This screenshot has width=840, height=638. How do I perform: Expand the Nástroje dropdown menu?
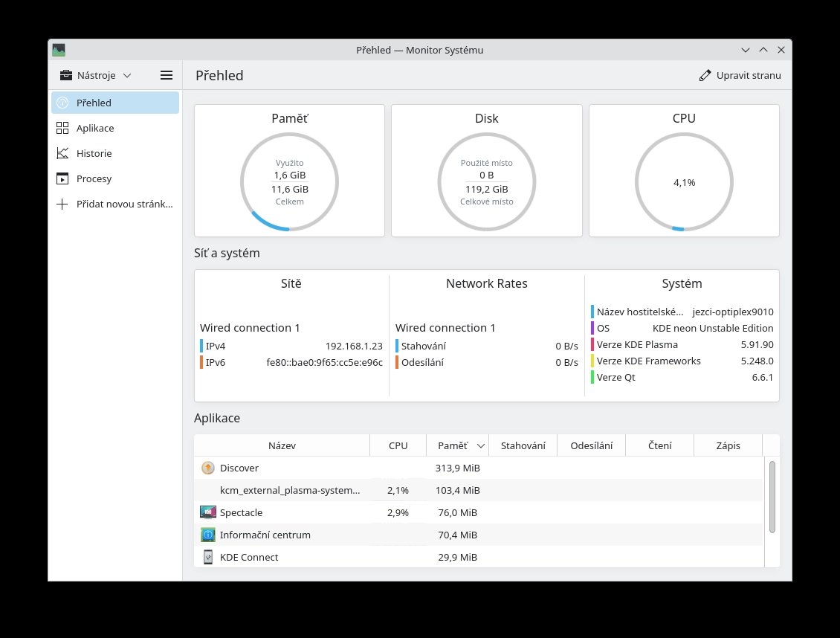coord(95,76)
